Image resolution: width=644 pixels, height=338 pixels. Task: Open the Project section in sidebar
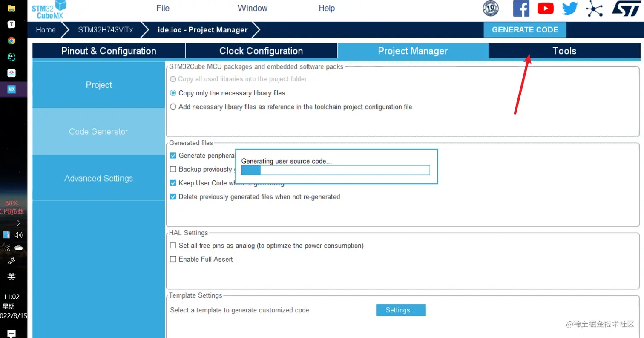coord(98,85)
